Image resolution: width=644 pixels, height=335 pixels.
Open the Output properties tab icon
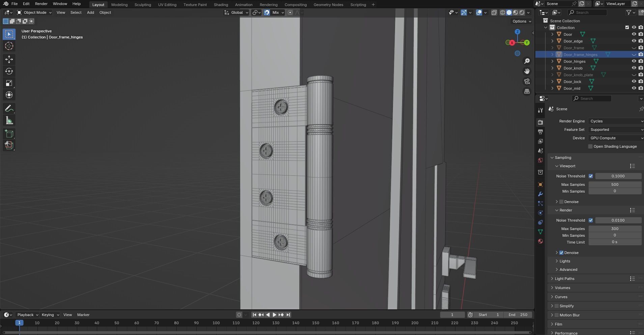(x=540, y=132)
